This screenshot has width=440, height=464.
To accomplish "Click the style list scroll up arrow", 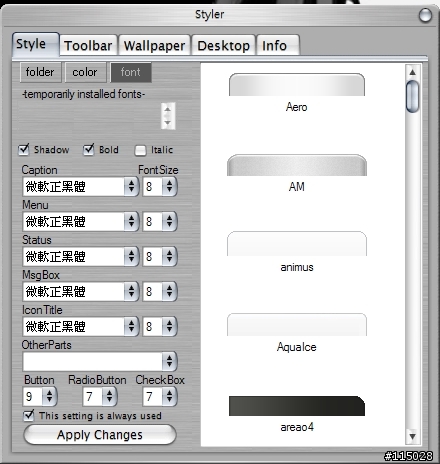I will pos(412,72).
